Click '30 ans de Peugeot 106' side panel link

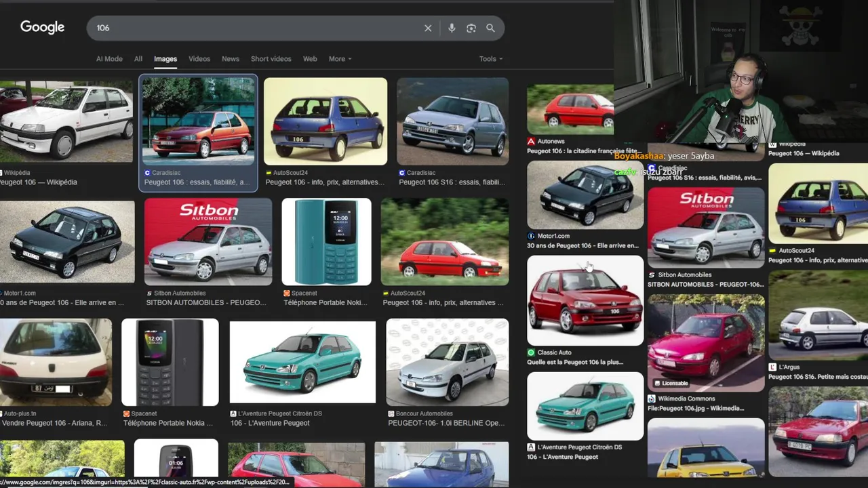coord(583,245)
